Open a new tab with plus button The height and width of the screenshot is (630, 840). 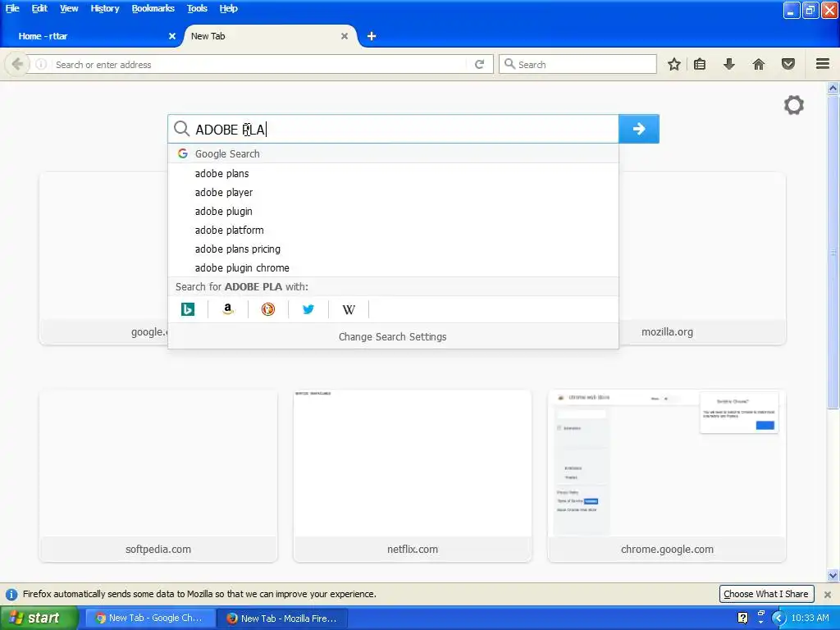pos(372,36)
